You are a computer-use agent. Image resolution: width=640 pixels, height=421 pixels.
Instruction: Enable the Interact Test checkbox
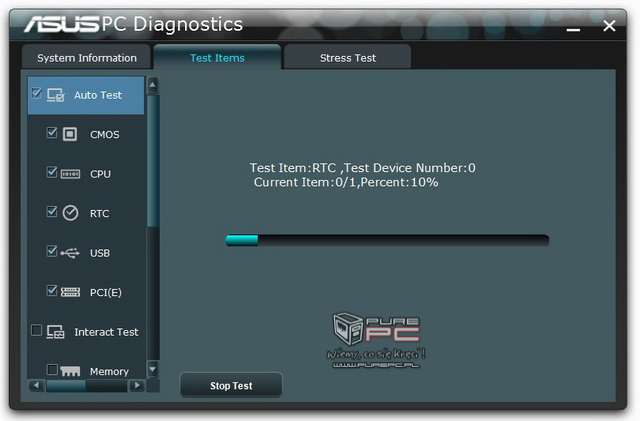(36, 330)
